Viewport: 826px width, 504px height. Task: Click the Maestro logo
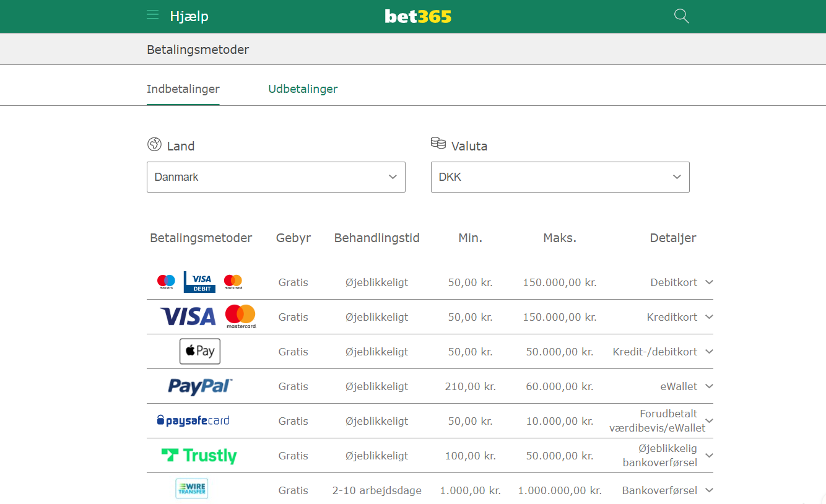coord(166,282)
